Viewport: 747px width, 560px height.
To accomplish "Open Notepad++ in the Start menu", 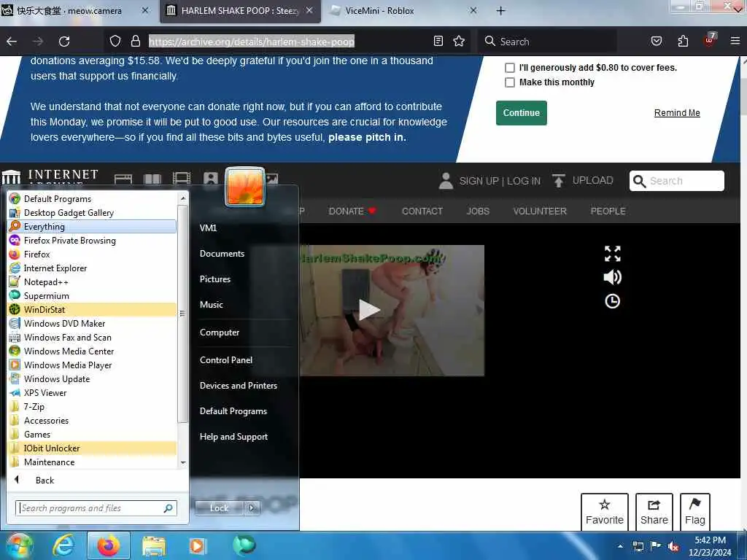I will pyautogui.click(x=92, y=282).
